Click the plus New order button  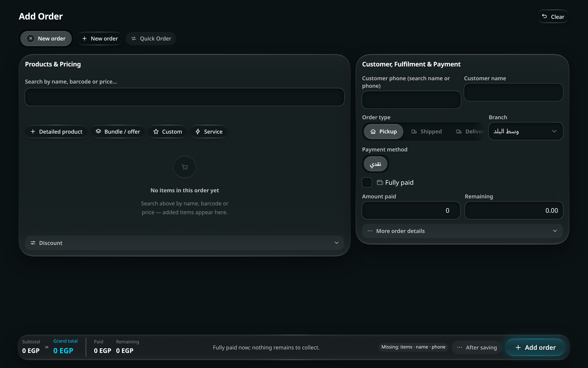click(100, 38)
